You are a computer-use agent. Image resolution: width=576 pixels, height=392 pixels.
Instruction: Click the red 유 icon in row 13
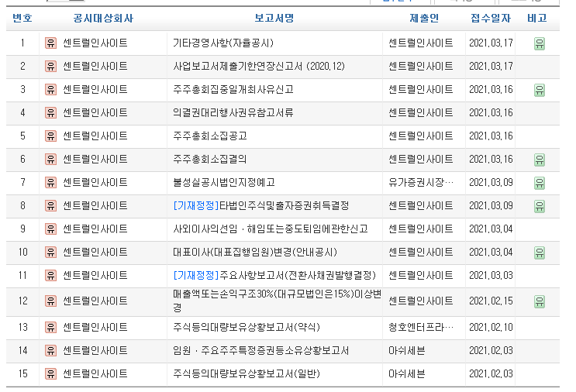click(50, 328)
